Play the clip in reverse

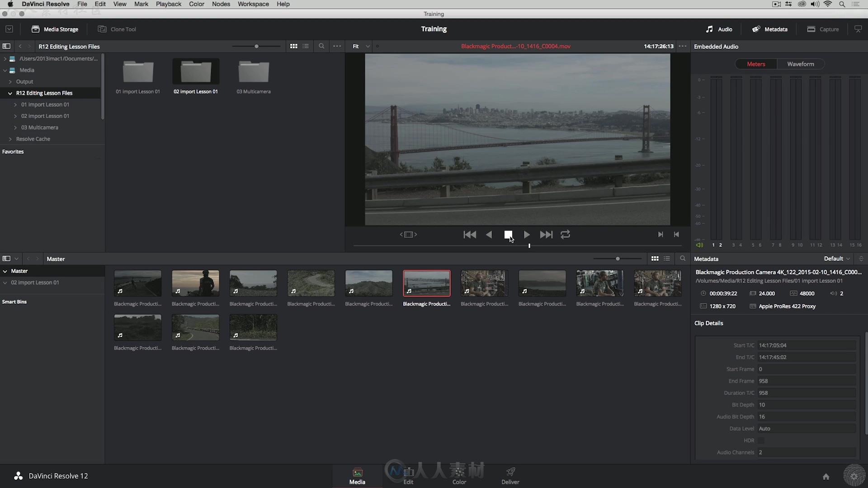[489, 235]
